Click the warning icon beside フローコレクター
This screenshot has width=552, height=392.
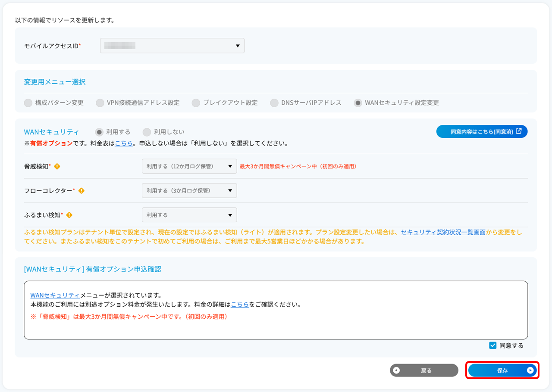[x=81, y=190]
